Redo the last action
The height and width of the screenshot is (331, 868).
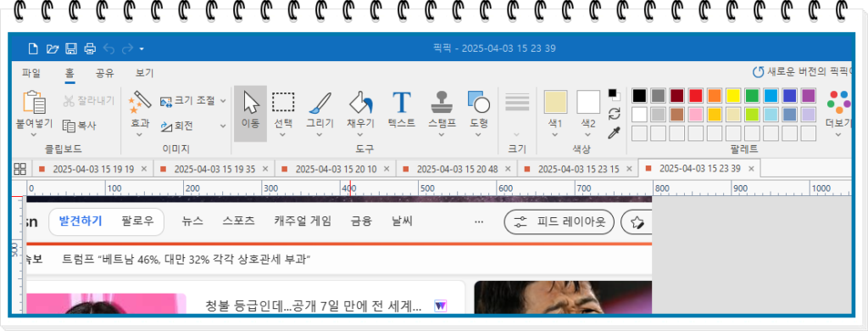[x=127, y=48]
